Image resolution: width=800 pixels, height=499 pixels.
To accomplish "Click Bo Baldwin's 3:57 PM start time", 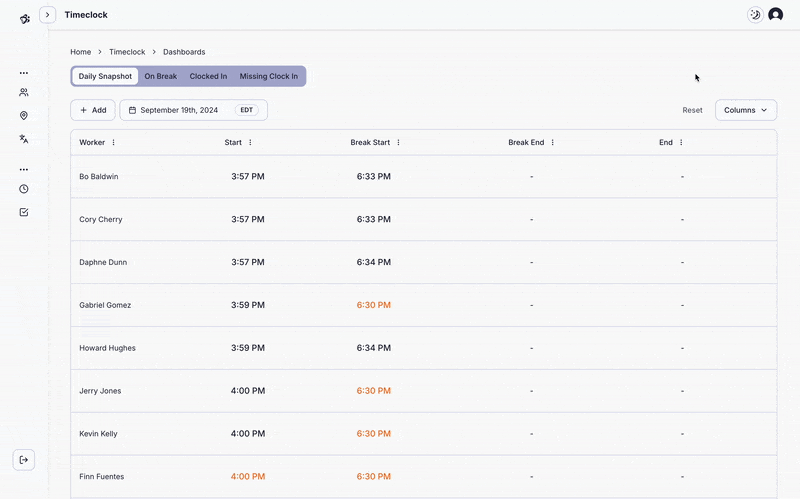I will (247, 177).
